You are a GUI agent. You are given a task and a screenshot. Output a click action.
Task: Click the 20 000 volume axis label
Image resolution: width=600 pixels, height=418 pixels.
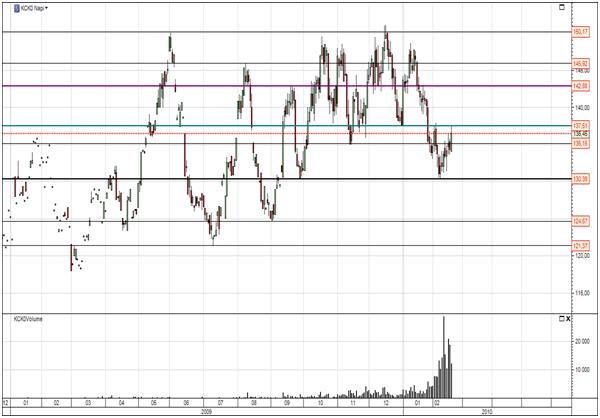582,340
